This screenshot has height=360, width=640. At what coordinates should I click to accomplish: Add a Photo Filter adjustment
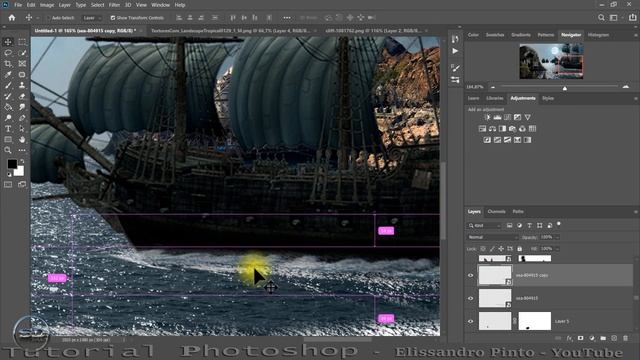[512, 129]
